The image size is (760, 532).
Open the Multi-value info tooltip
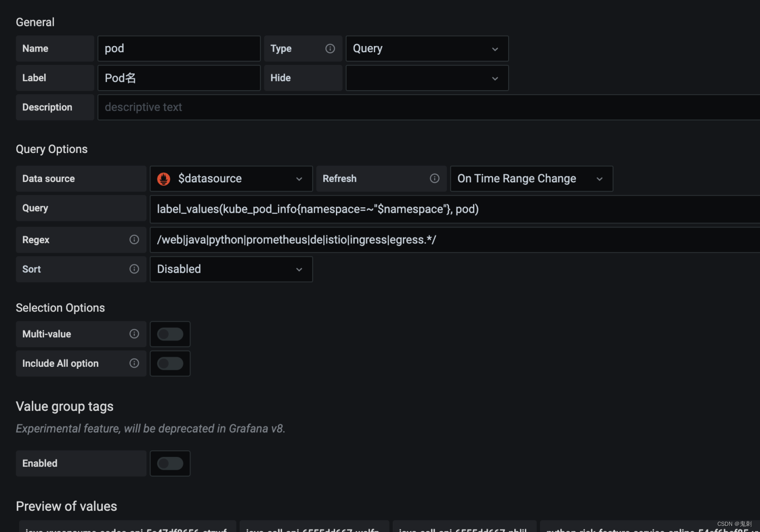pos(134,334)
